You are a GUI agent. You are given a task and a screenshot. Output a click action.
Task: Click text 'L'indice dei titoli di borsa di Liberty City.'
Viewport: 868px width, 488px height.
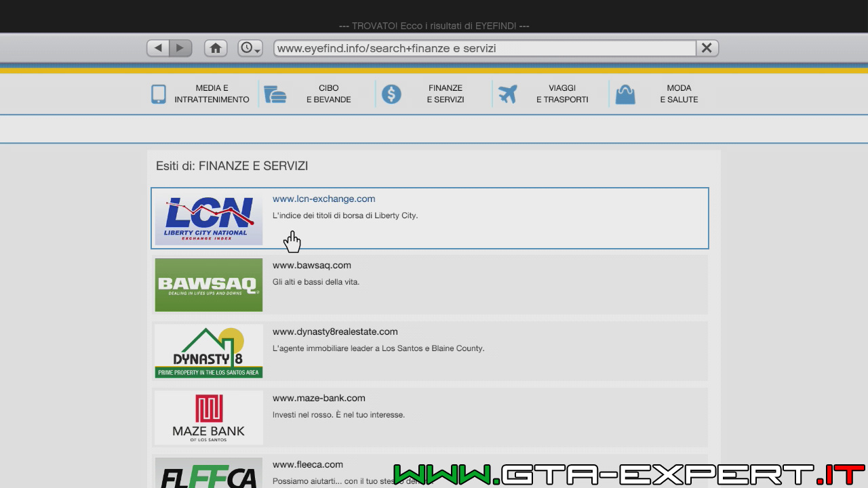pyautogui.click(x=345, y=216)
